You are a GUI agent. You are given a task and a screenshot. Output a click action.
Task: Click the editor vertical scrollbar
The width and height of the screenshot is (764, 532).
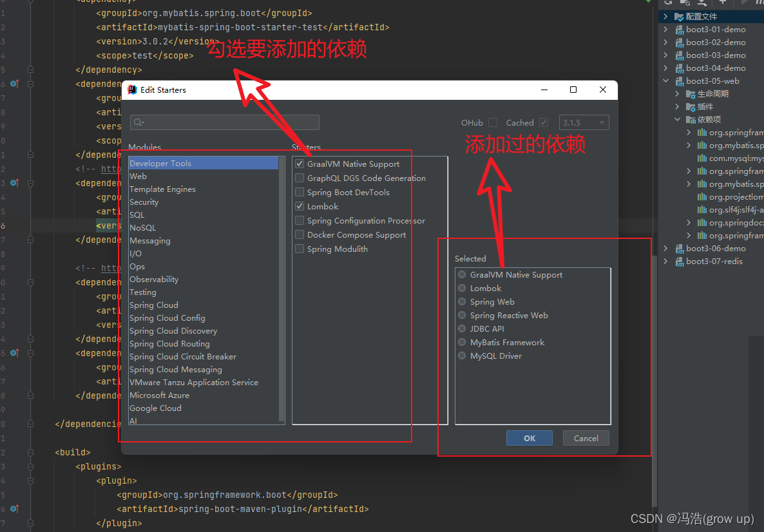coord(654,380)
